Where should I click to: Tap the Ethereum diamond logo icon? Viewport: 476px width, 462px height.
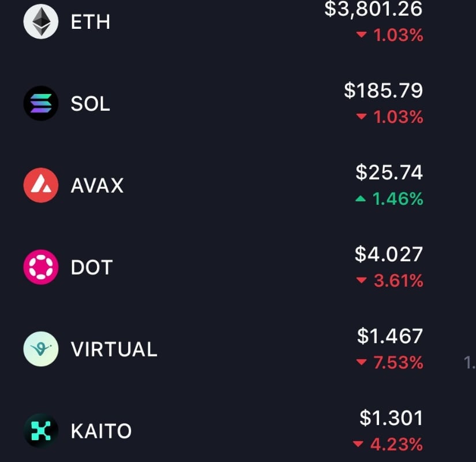pos(41,21)
